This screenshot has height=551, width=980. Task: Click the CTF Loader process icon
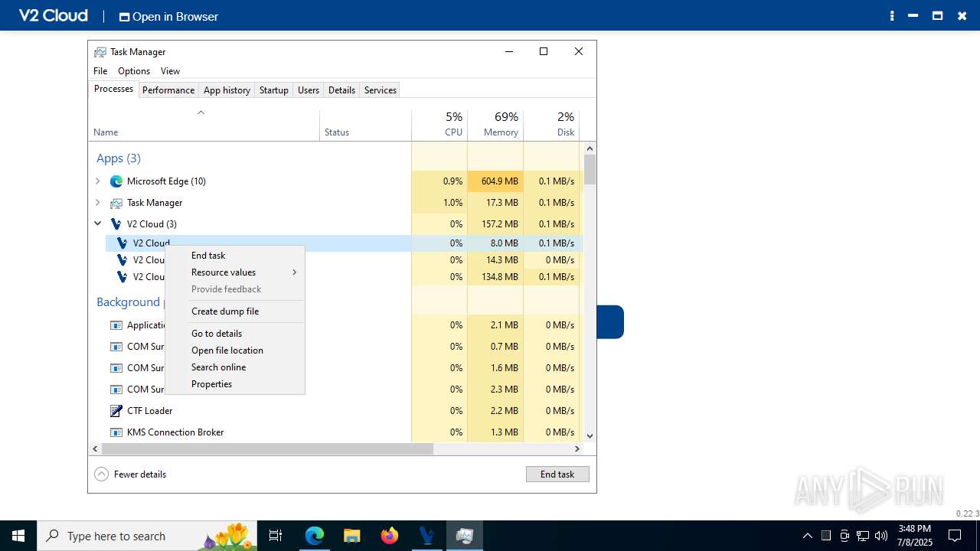click(116, 411)
